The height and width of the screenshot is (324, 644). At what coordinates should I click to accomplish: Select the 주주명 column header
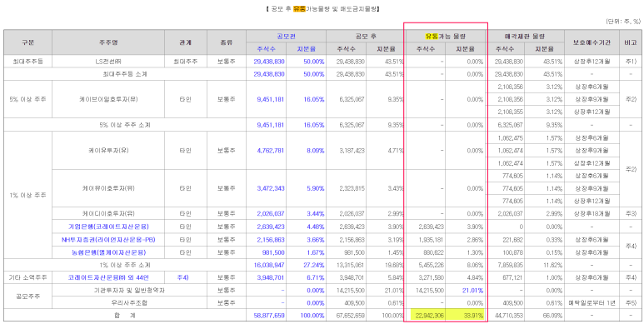(x=108, y=42)
